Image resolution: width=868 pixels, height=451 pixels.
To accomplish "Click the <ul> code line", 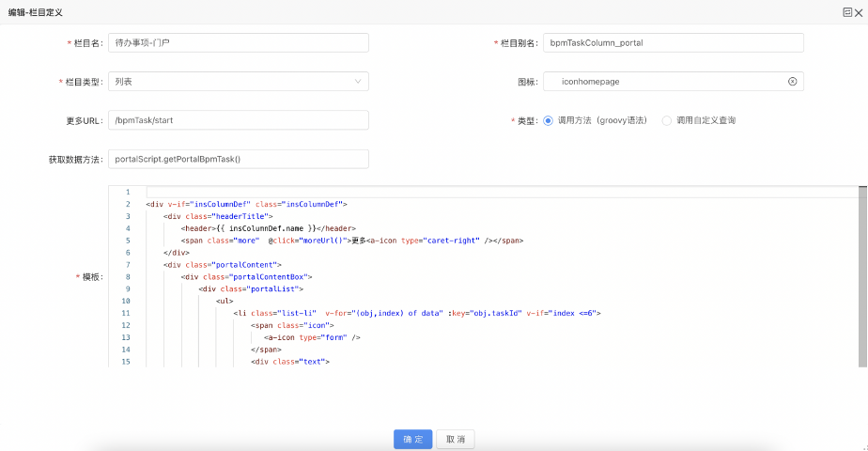I will (x=225, y=302).
